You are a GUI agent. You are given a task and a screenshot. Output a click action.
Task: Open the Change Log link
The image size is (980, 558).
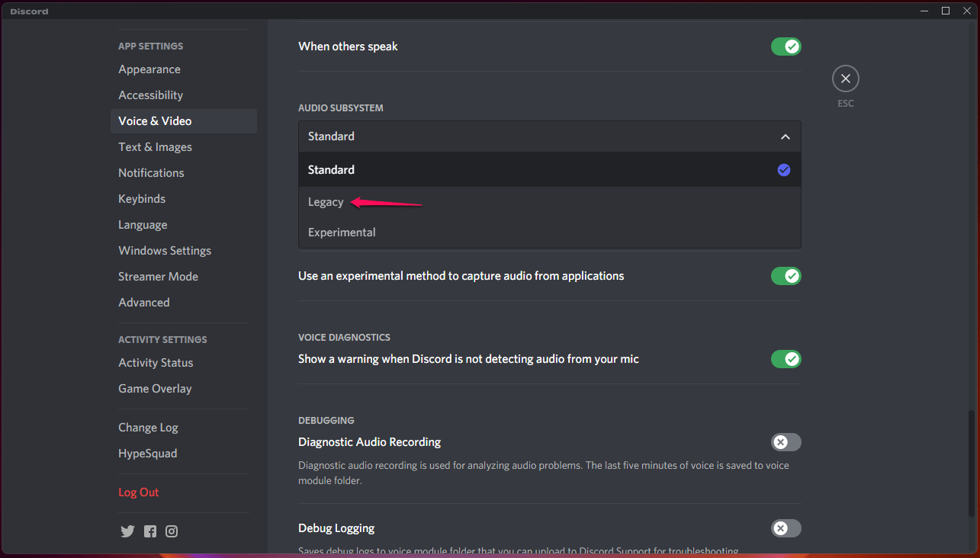[x=148, y=428]
